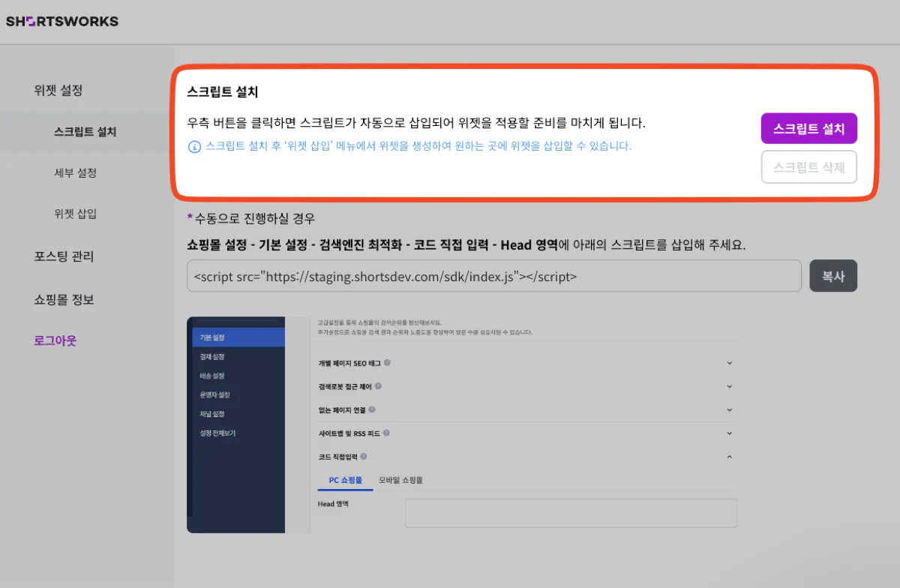Click the text '수동으로 진행하실 경우'

coord(255,219)
